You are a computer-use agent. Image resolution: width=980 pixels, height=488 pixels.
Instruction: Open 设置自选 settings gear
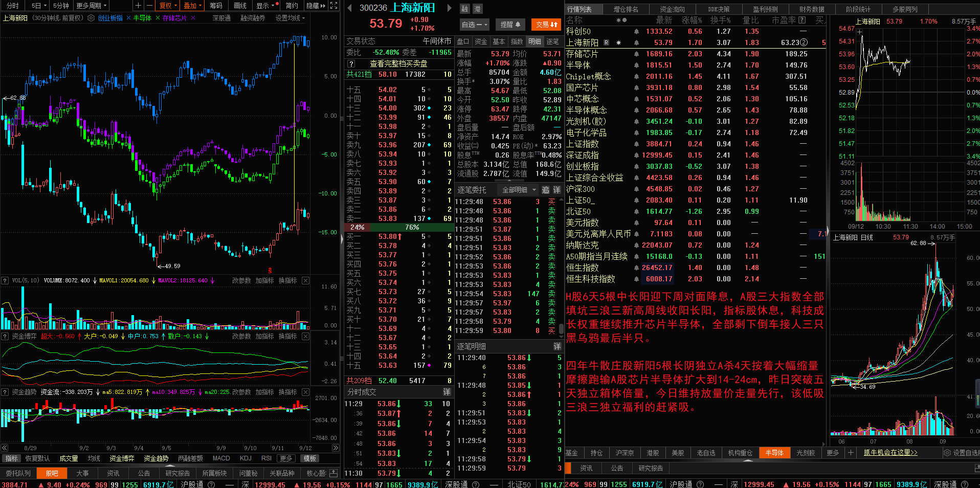point(947,453)
